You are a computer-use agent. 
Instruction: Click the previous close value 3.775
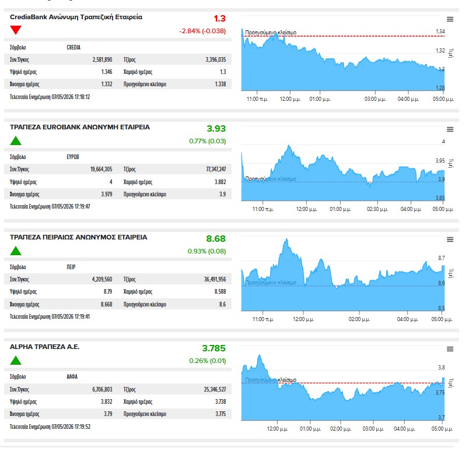click(220, 414)
